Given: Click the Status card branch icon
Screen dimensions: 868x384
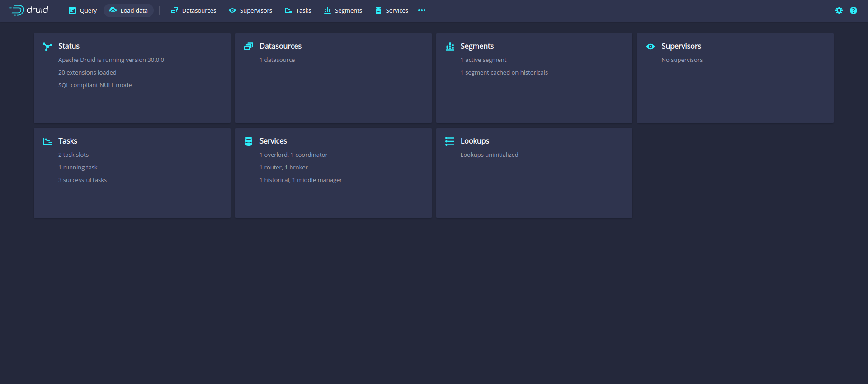Looking at the screenshot, I should [47, 47].
